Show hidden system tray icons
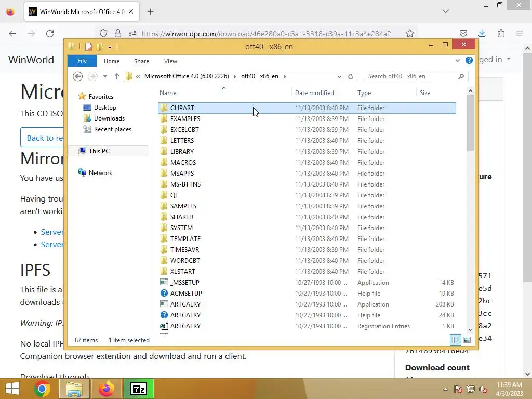Image resolution: width=532 pixels, height=399 pixels. pos(445,389)
